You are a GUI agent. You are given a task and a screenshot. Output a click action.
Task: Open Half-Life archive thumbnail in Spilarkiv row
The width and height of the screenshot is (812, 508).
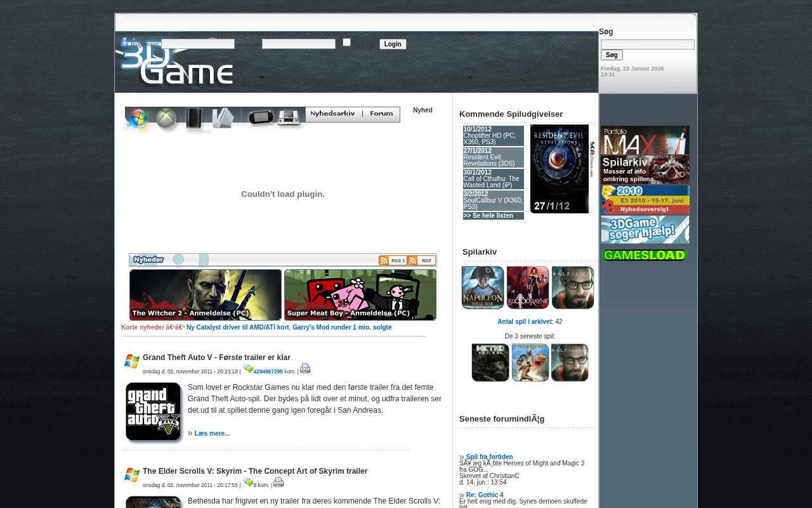point(573,288)
